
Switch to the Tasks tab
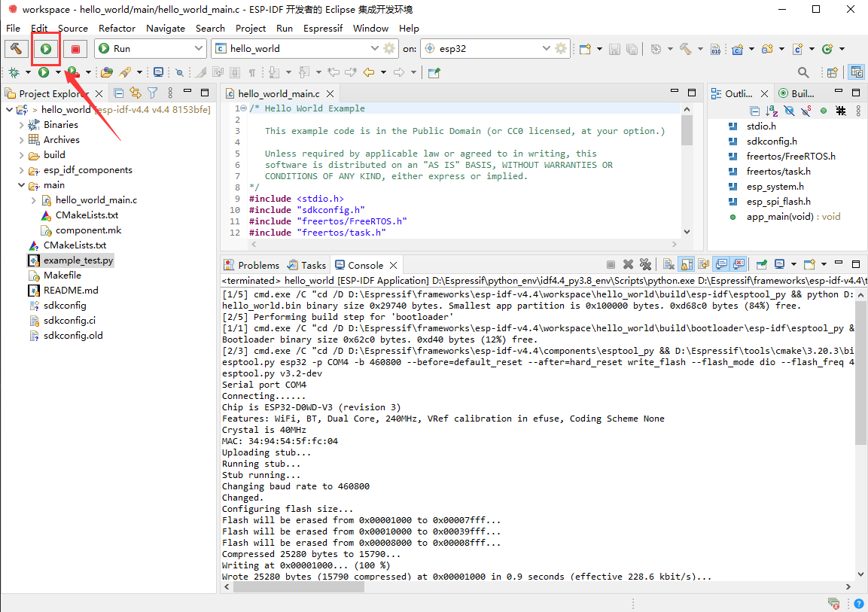tap(306, 265)
